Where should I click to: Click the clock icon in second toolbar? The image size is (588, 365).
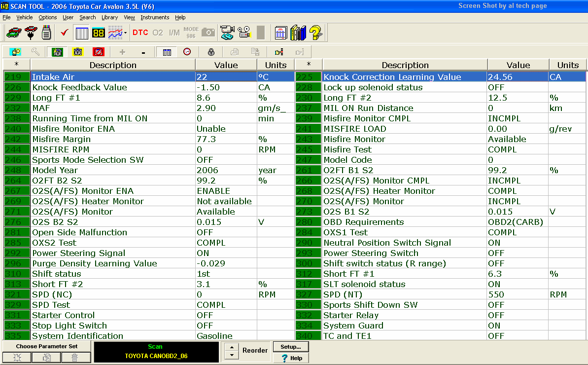(x=187, y=52)
